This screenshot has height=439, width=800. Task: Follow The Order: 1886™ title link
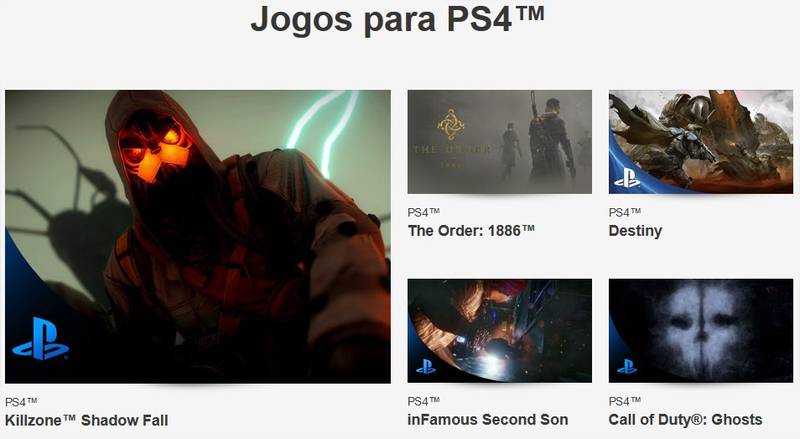click(471, 231)
